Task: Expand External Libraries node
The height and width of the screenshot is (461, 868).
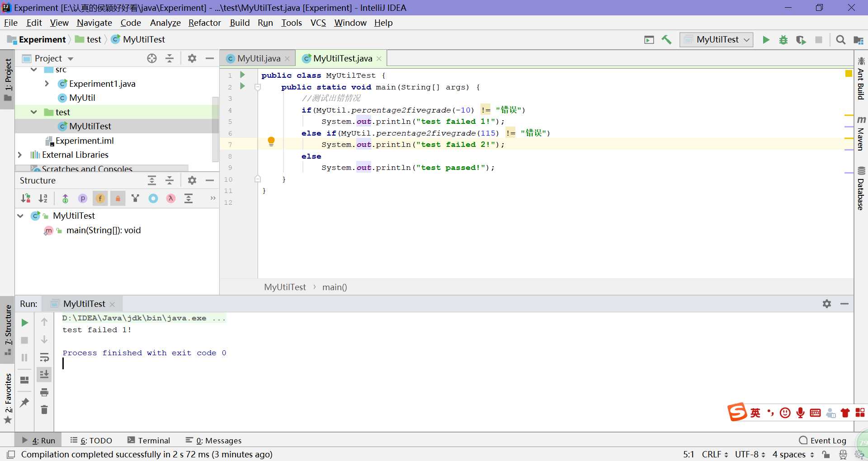Action: point(20,155)
